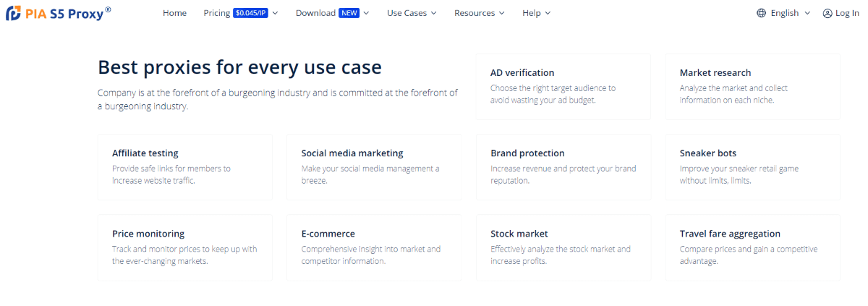Click the Log In link

tap(847, 13)
